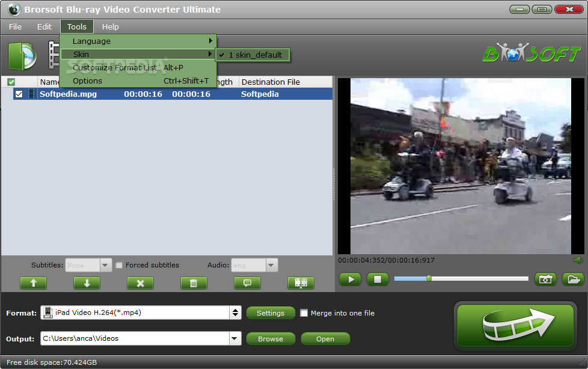The image size is (588, 369).
Task: Choose Customize Format List menu item
Action: click(x=138, y=67)
